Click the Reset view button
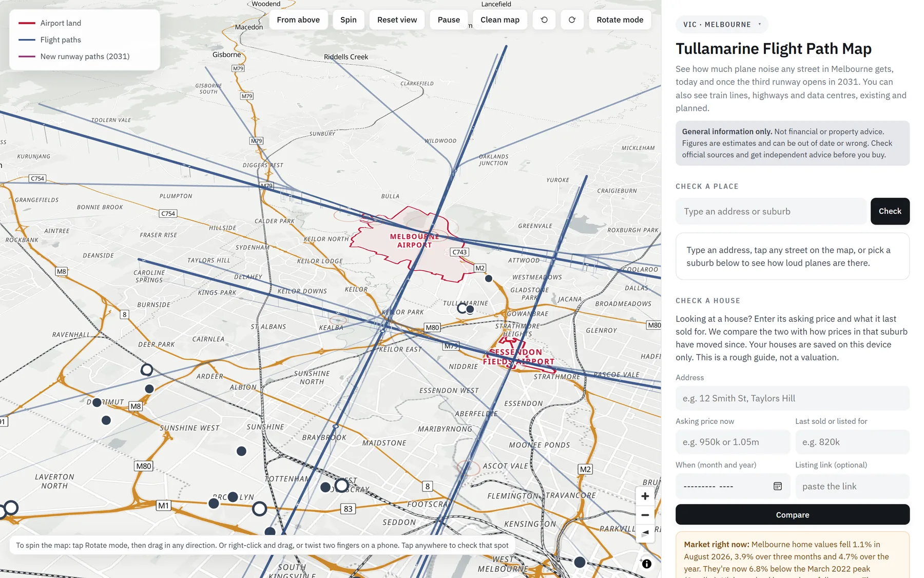 (397, 20)
